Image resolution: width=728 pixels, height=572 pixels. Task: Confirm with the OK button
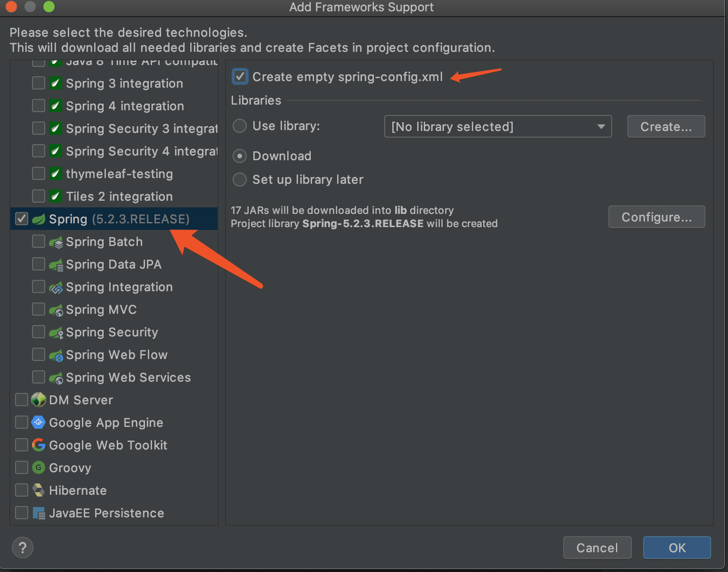(677, 547)
